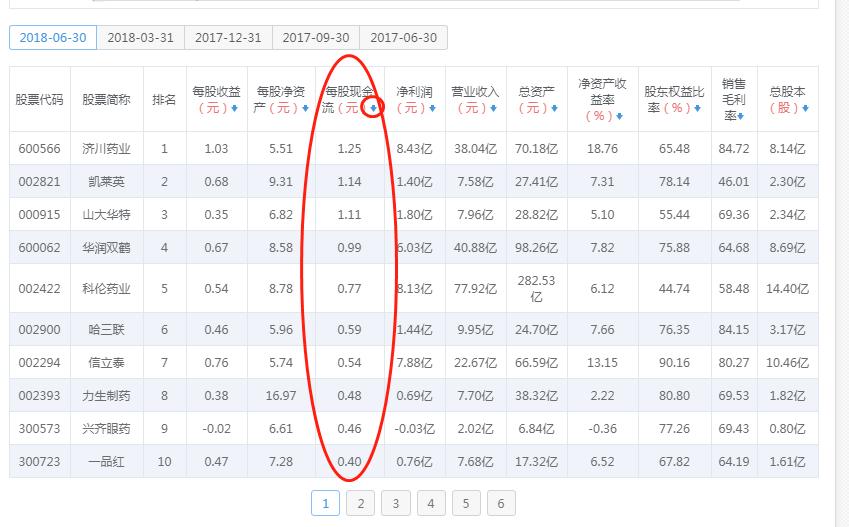Open stock name 济川药业
Screen dimensions: 849x527
107,148
